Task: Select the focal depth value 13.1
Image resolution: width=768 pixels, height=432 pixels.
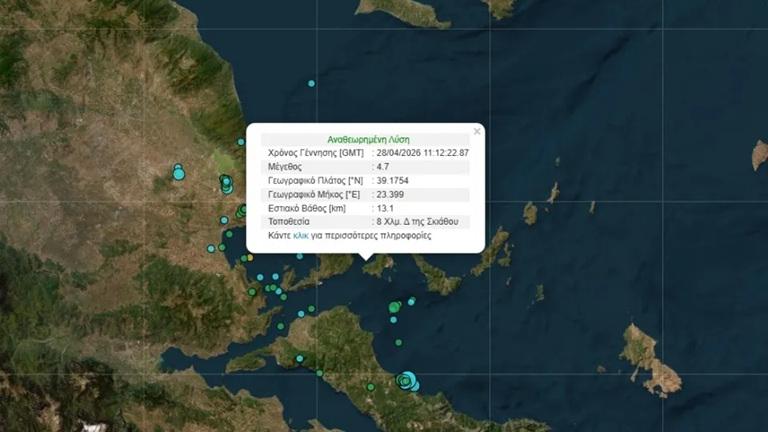Action: coord(385,208)
